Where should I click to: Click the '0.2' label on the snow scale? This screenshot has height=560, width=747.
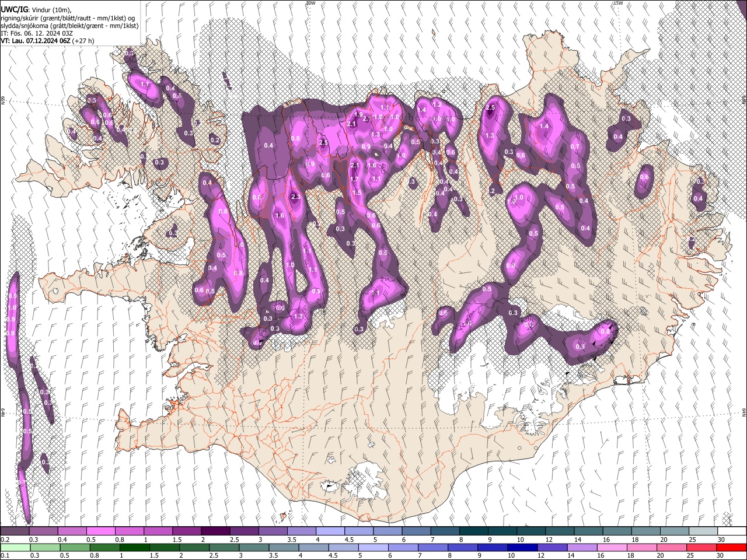click(x=5, y=540)
